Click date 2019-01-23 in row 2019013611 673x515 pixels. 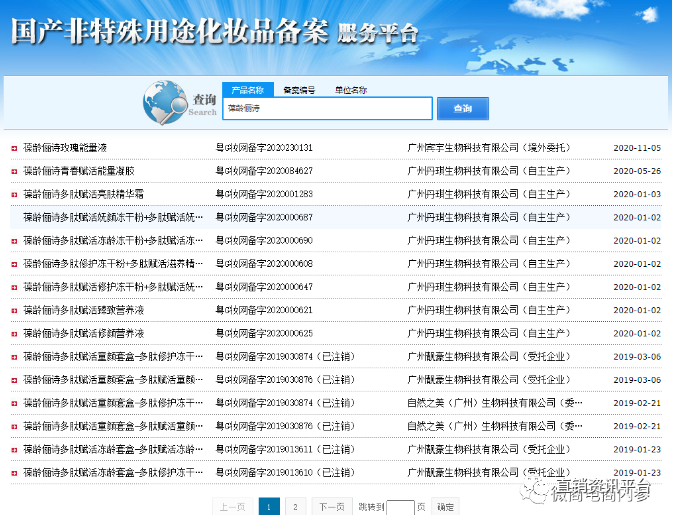(637, 449)
